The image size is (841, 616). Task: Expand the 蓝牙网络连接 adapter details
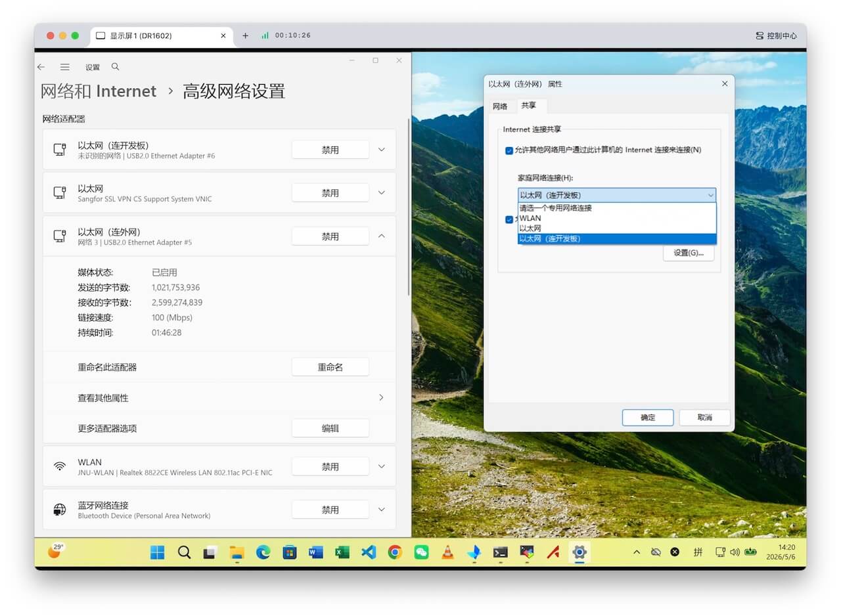[x=382, y=510]
